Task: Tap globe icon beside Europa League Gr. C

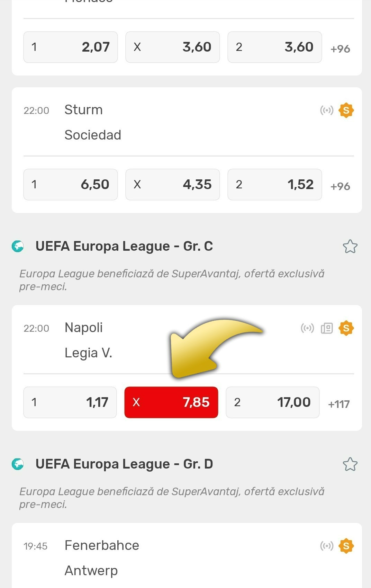Action: (18, 246)
